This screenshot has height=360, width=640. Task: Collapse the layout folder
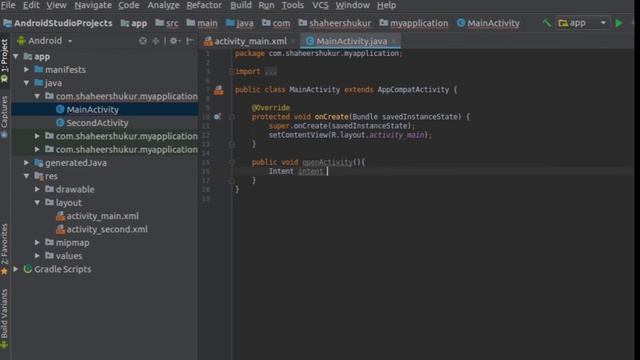(x=37, y=202)
